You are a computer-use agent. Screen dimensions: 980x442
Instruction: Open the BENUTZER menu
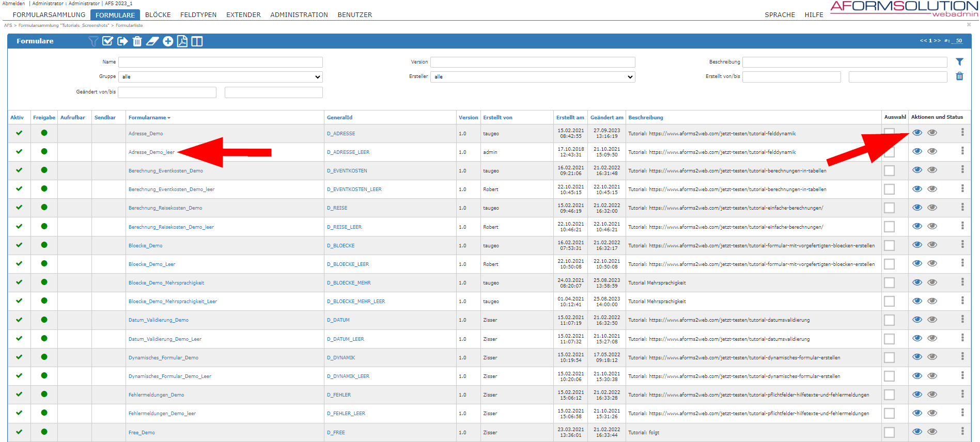click(355, 15)
